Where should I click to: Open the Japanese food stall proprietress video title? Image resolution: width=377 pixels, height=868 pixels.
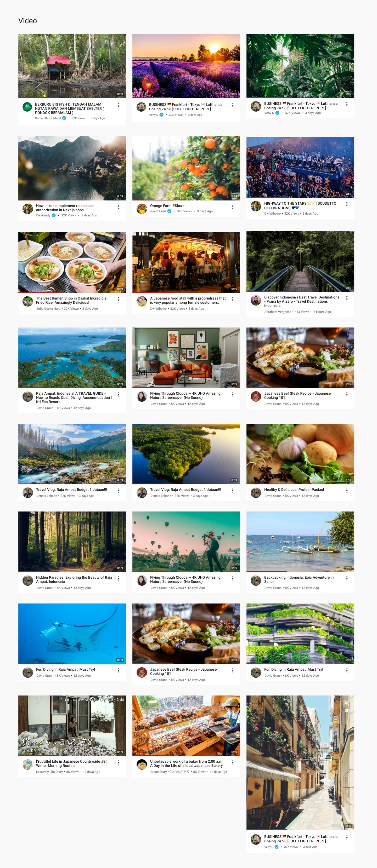coord(188,300)
